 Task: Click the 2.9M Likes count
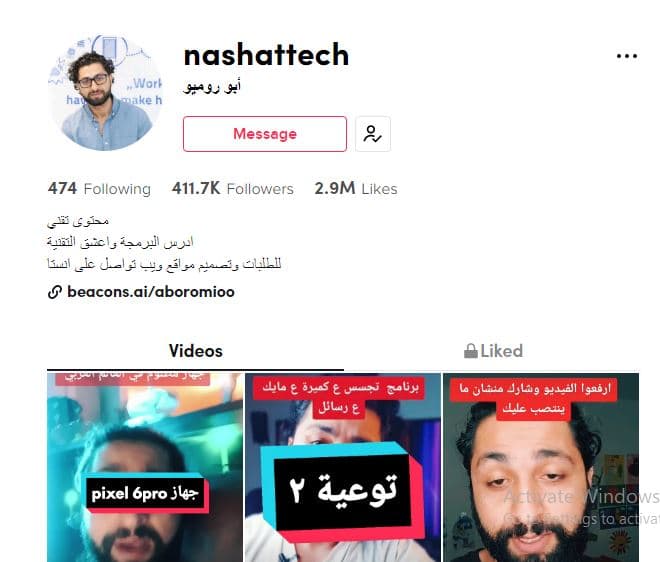[x=356, y=189]
